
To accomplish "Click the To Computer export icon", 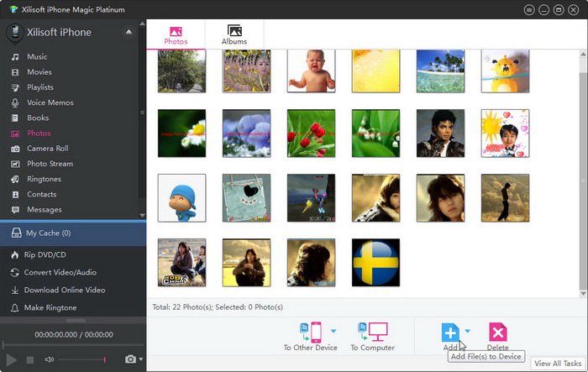I will [x=372, y=331].
